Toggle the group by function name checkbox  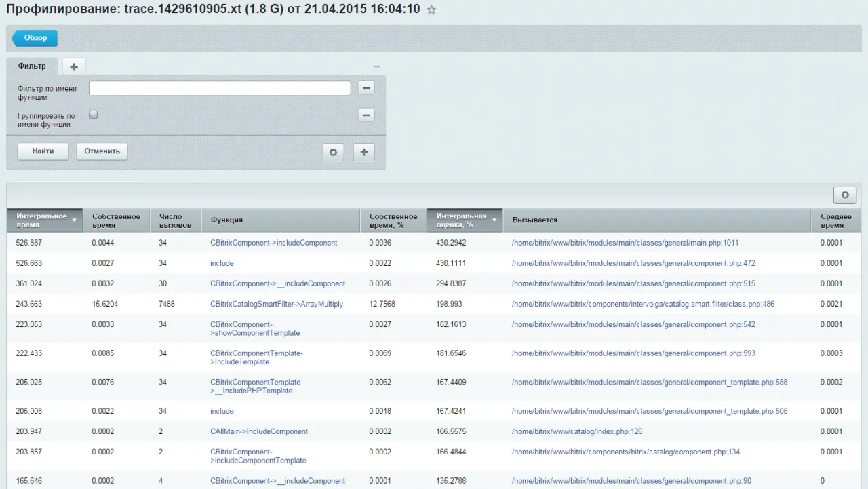click(x=94, y=115)
